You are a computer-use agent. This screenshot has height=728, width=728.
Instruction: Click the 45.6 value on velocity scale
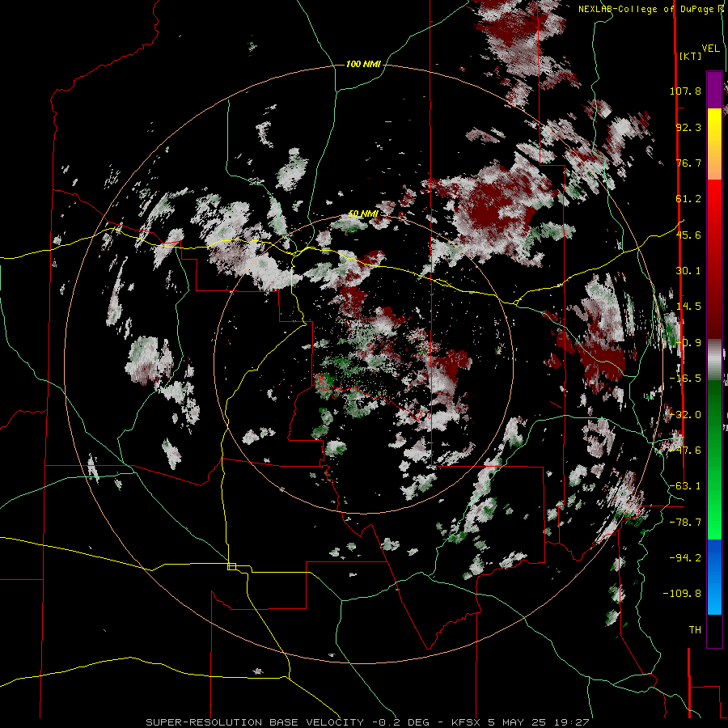tap(688, 235)
